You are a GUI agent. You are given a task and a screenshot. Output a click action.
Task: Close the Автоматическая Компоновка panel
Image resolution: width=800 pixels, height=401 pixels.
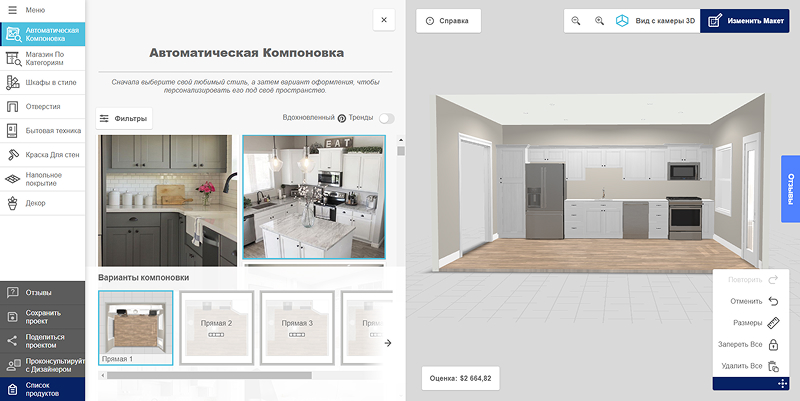(384, 20)
